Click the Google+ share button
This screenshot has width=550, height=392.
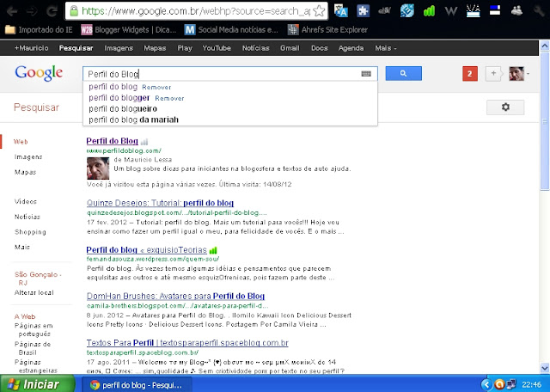tap(494, 74)
